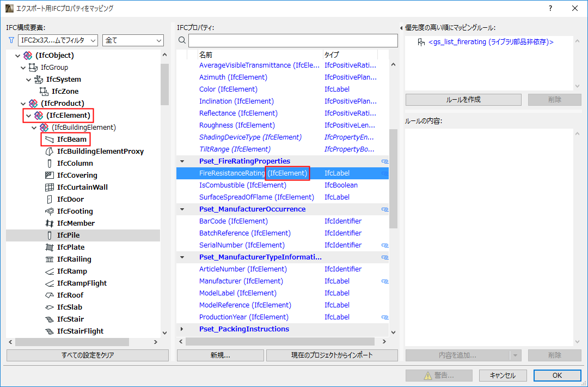
Task: Click the IfcColumn icon in the tree
Action: coord(49,164)
